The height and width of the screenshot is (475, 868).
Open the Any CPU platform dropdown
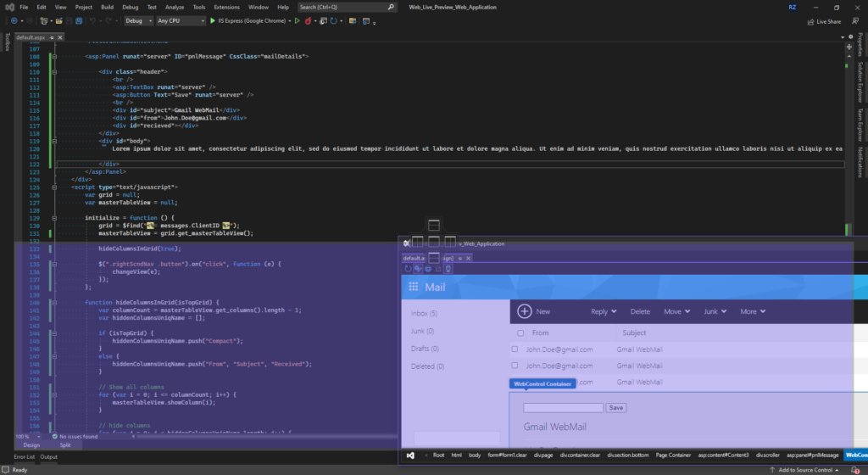pyautogui.click(x=181, y=21)
